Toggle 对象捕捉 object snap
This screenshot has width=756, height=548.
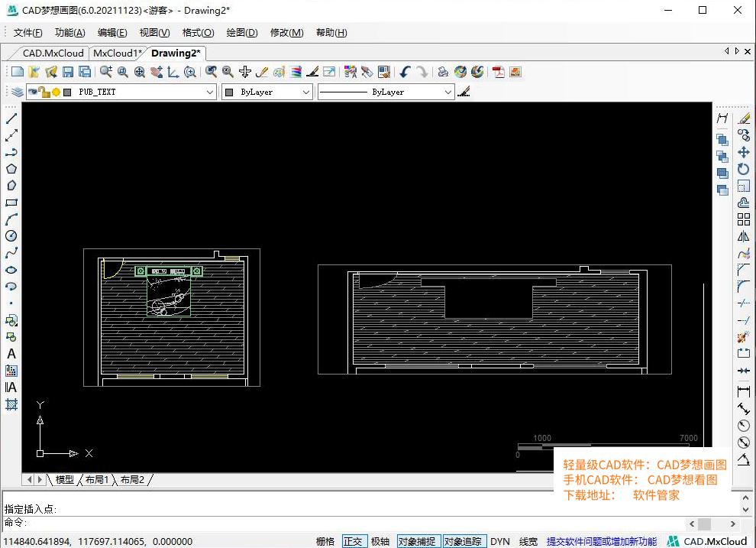418,541
